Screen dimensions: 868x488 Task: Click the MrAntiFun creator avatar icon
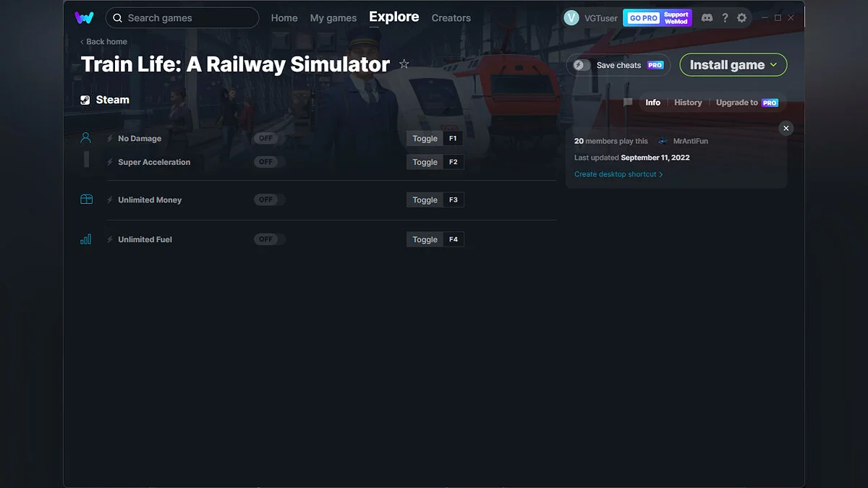tap(663, 141)
